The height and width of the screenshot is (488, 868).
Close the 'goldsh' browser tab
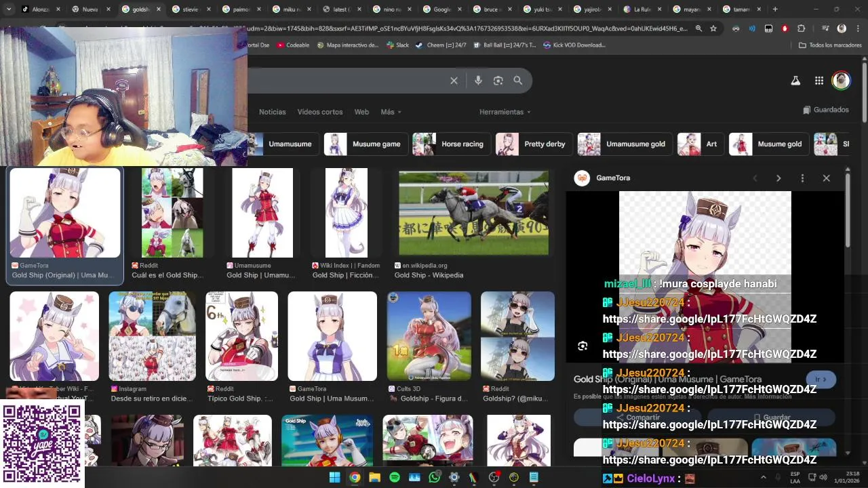tap(159, 9)
